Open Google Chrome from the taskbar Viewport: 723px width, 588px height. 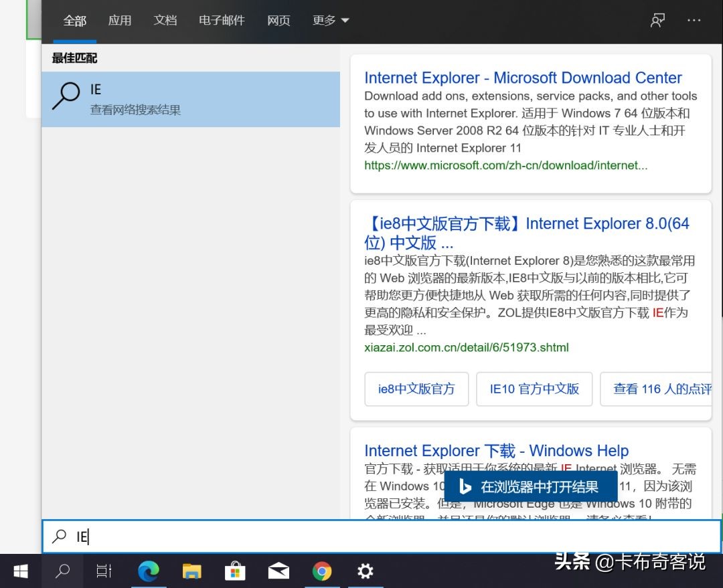[322, 571]
